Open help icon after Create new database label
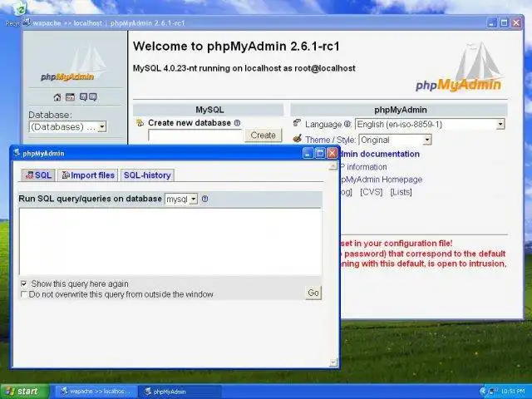Viewport: 532px width, 399px height. pos(237,123)
